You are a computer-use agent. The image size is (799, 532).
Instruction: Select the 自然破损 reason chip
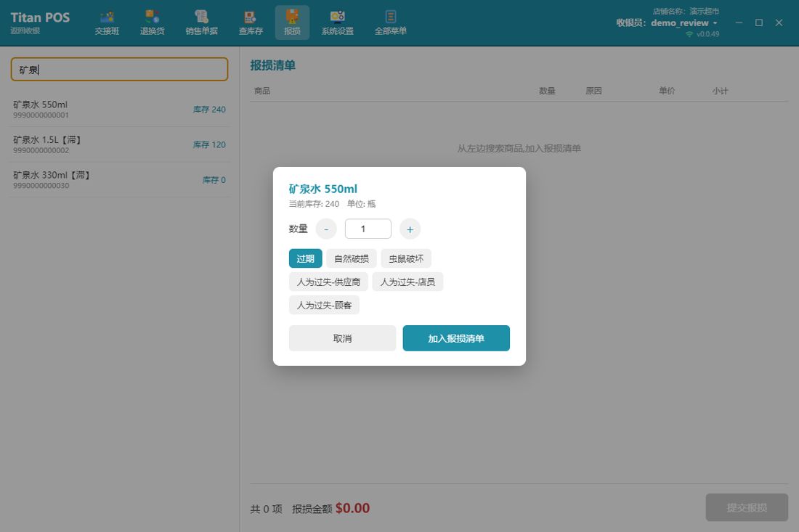click(x=352, y=258)
